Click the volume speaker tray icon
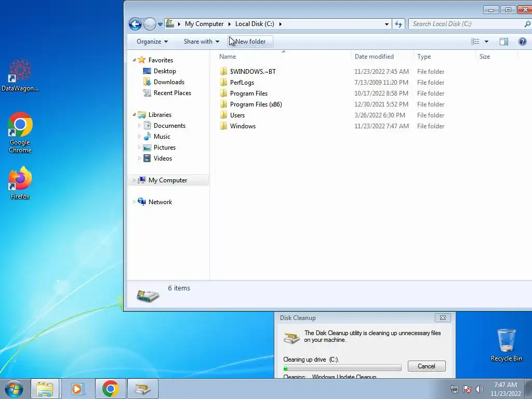 (480, 389)
